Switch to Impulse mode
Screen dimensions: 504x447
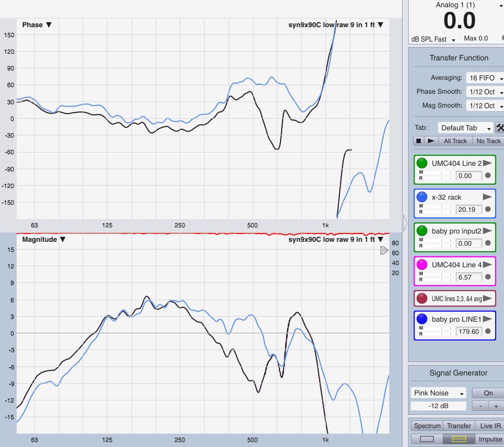(x=490, y=439)
